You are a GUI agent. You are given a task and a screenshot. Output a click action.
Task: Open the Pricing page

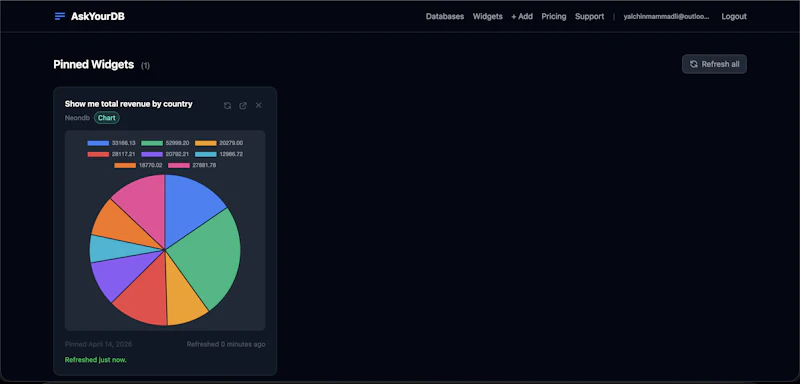pos(554,16)
